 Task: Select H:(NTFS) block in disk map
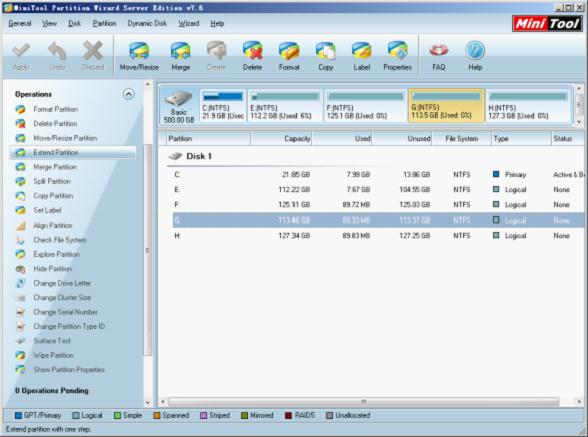tap(528, 105)
